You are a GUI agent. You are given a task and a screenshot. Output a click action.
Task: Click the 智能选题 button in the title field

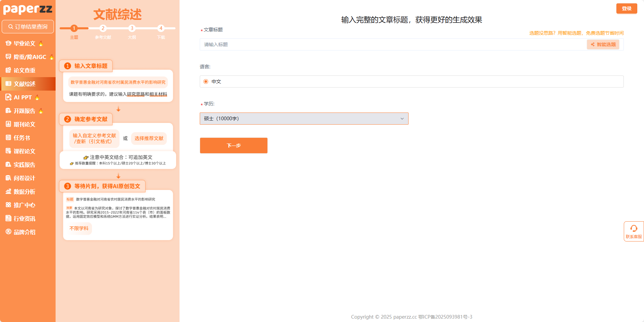(x=603, y=44)
